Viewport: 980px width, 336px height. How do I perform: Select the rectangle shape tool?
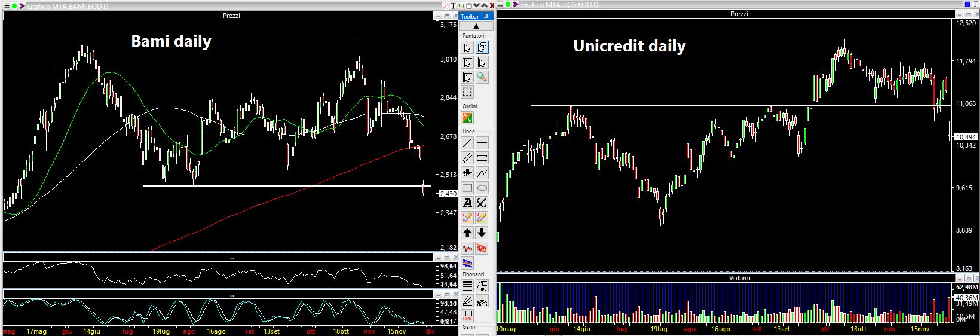pos(467,188)
